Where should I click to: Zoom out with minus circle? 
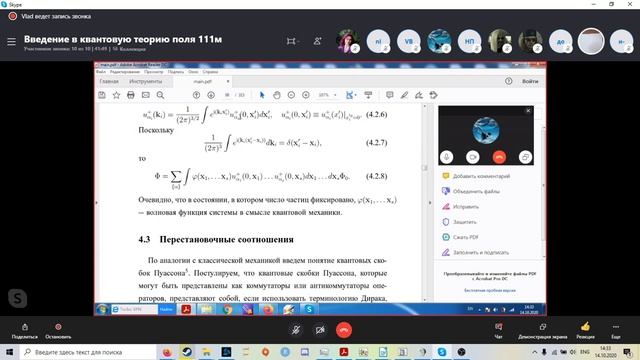pos(291,95)
